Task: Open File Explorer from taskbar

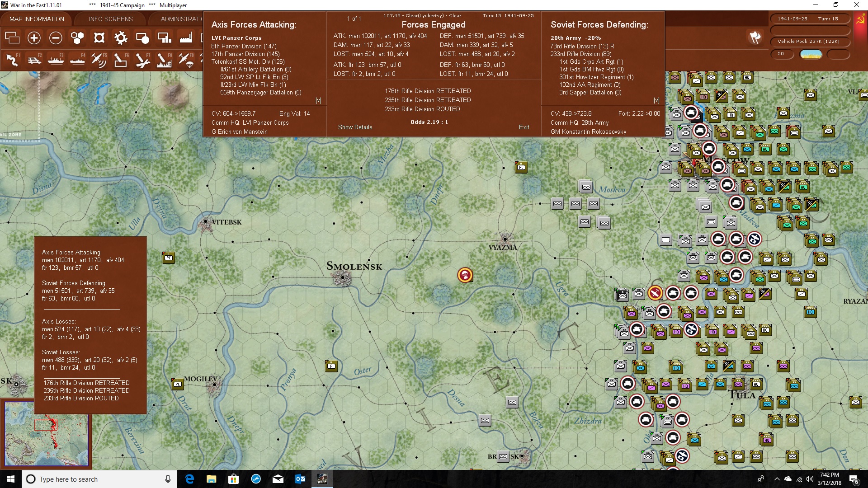Action: click(x=211, y=479)
